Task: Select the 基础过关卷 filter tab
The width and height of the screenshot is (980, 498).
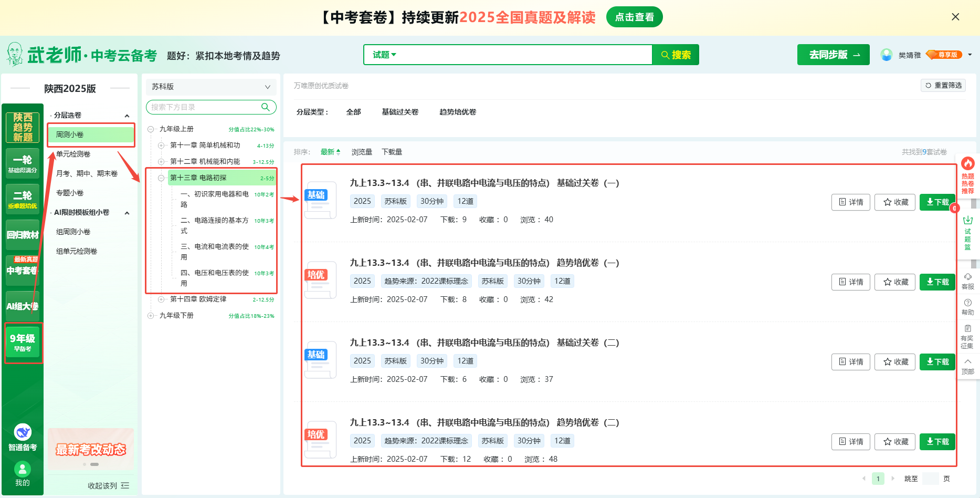Action: pos(400,112)
